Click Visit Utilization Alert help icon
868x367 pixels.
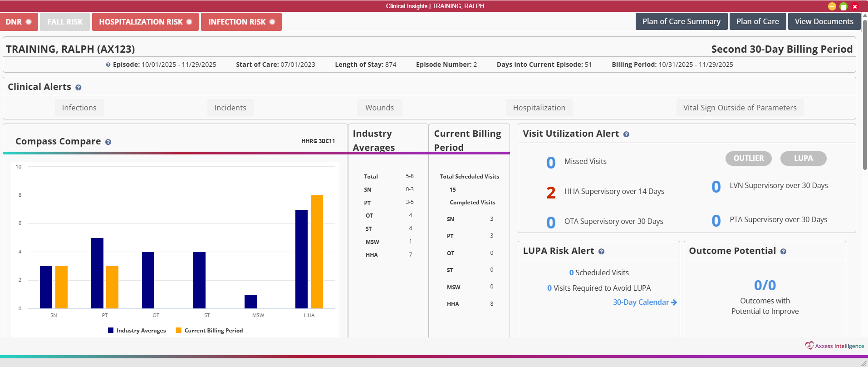[626, 134]
